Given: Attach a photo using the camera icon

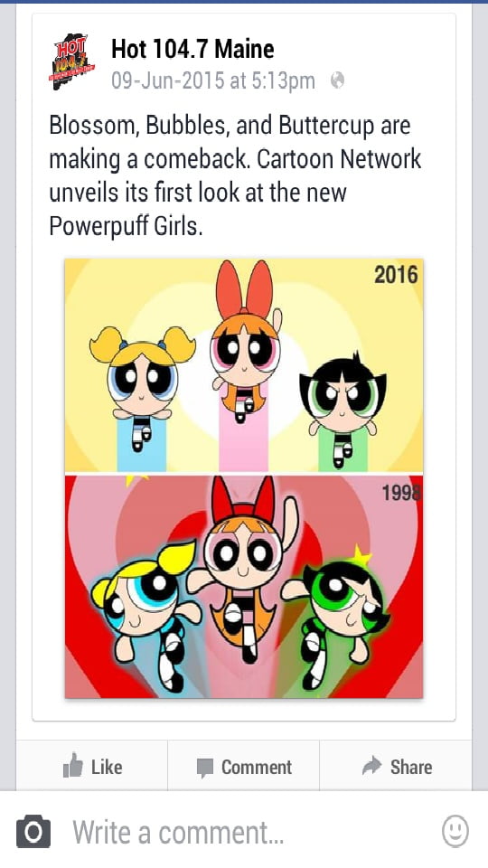Looking at the screenshot, I should pyautogui.click(x=33, y=832).
